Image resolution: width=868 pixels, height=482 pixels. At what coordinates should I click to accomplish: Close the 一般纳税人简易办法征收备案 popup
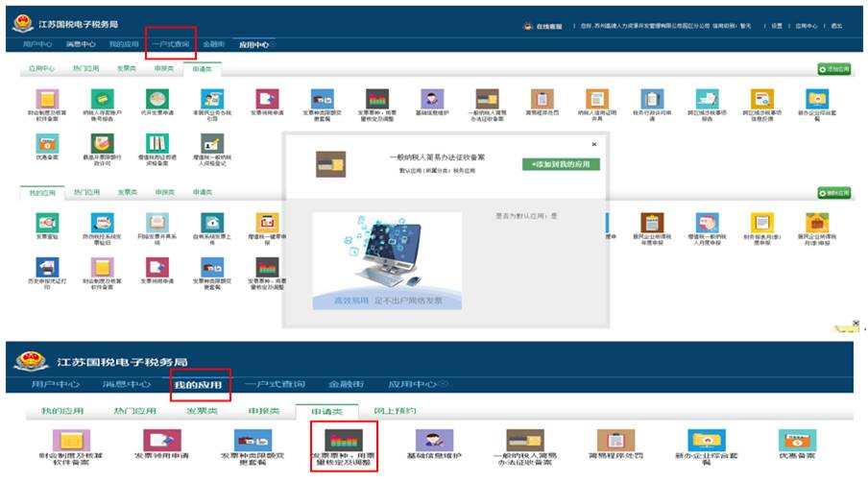pos(593,144)
